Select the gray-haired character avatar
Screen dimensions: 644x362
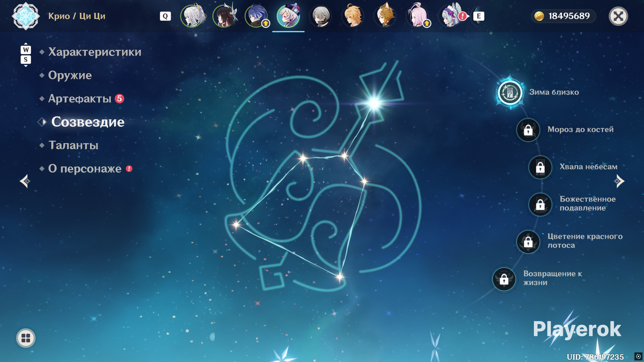coord(321,16)
